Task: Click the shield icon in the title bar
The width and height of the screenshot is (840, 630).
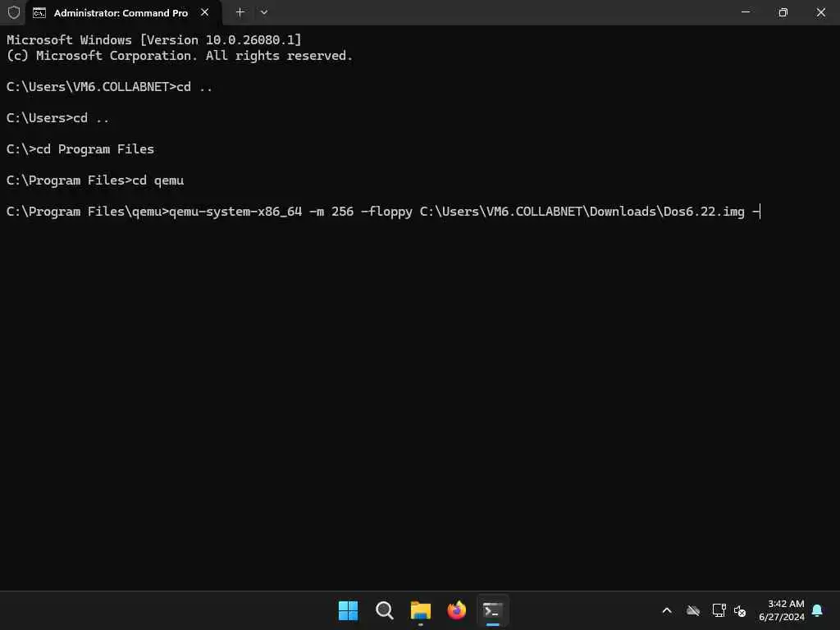Action: tap(14, 12)
